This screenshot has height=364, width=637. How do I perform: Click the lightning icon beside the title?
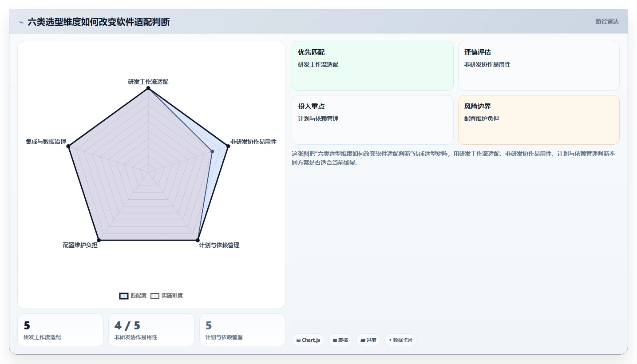[x=21, y=22]
